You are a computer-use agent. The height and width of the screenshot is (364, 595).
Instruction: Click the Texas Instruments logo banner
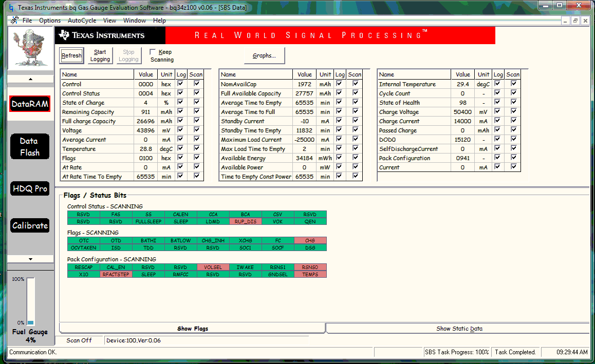[x=110, y=35]
